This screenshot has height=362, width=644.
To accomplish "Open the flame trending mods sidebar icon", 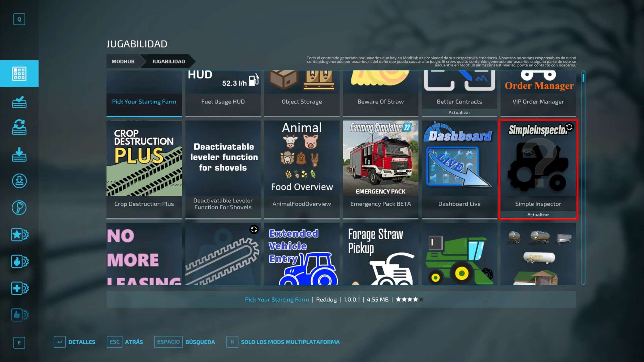I will (19, 261).
